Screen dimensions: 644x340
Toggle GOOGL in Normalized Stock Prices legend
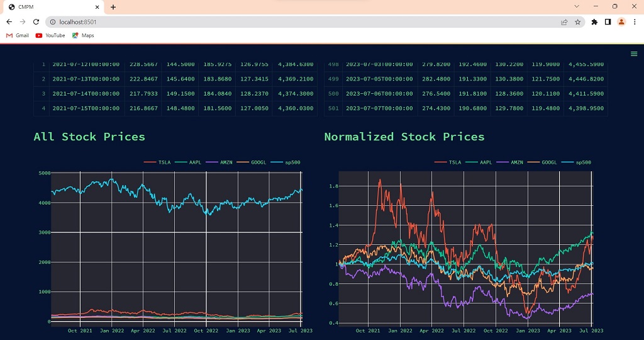tap(543, 162)
